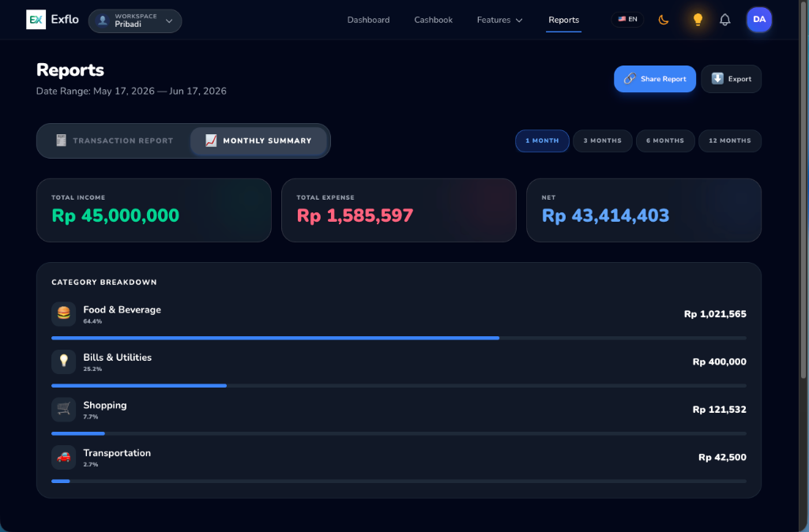Select the 1 Month range
The image size is (809, 532).
click(542, 140)
